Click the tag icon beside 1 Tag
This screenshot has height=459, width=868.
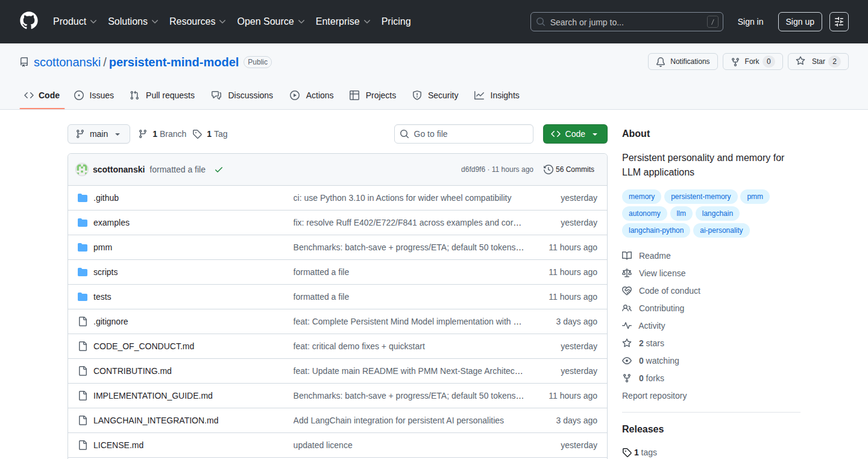click(197, 134)
